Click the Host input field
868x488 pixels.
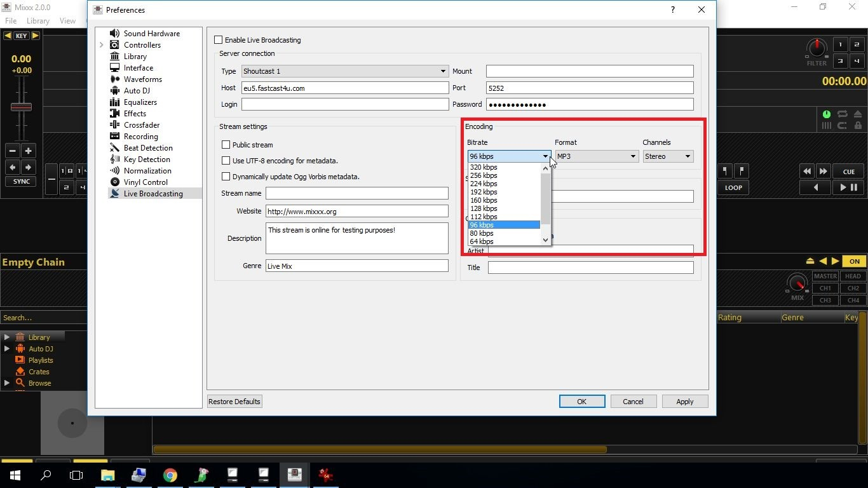[x=345, y=88]
